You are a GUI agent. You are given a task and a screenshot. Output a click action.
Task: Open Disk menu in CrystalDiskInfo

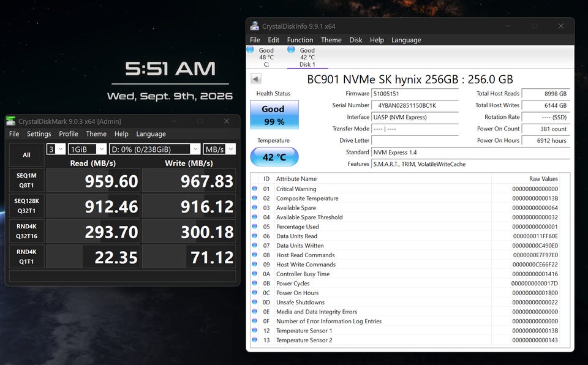(x=355, y=40)
